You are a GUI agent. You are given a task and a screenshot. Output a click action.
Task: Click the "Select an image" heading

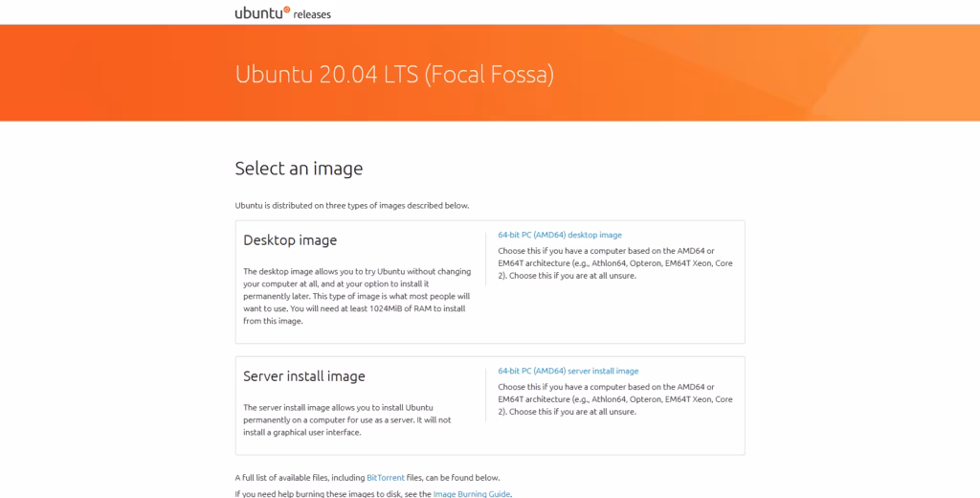click(x=299, y=169)
